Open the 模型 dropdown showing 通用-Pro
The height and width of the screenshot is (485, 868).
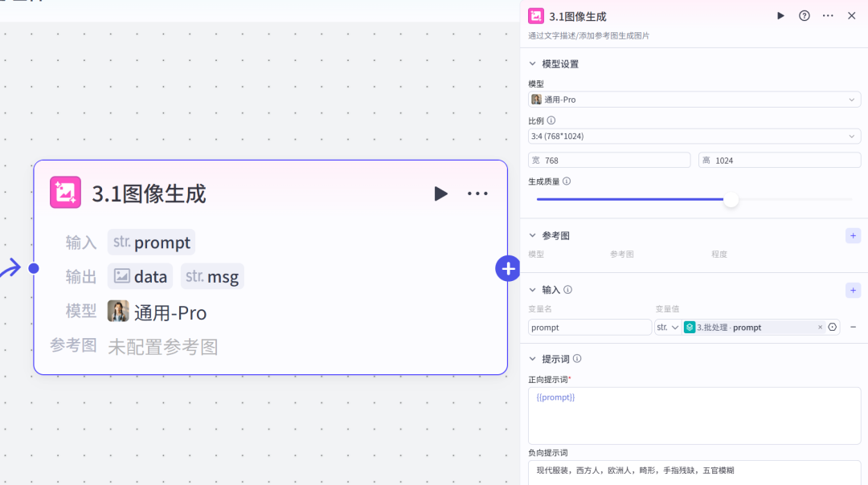coord(694,100)
